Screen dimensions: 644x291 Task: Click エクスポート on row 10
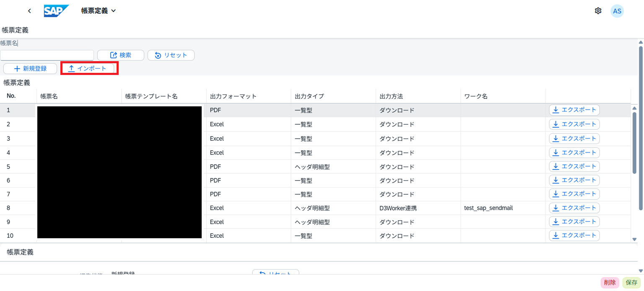[x=574, y=236]
